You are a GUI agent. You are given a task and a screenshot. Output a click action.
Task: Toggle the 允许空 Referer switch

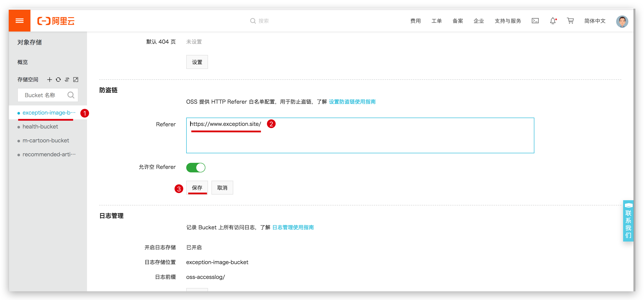(196, 167)
